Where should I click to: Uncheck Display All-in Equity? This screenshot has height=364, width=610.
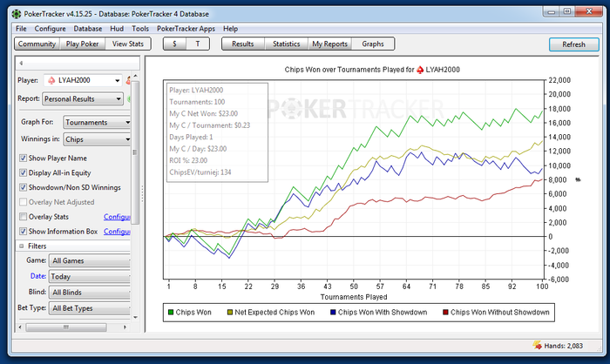coord(23,172)
